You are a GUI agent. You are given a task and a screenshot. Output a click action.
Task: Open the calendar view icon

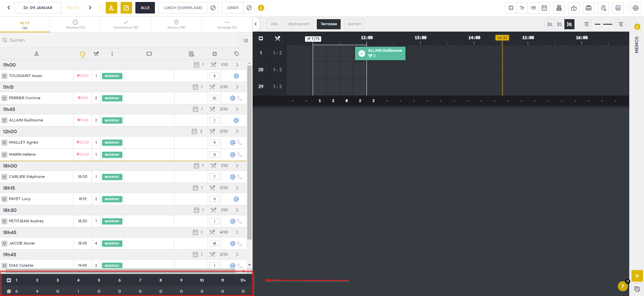pos(544,8)
